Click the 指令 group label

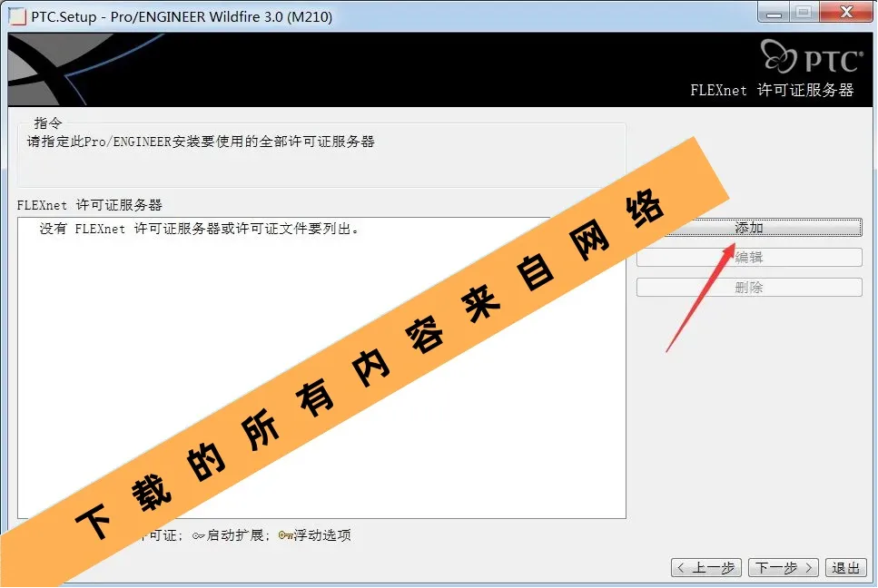[47, 122]
